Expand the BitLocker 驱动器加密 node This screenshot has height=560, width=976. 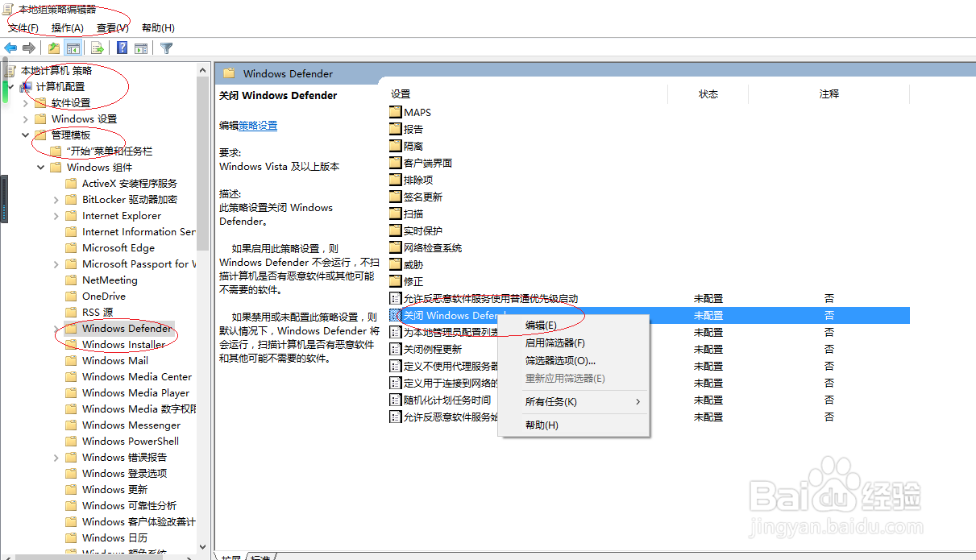tap(56, 199)
